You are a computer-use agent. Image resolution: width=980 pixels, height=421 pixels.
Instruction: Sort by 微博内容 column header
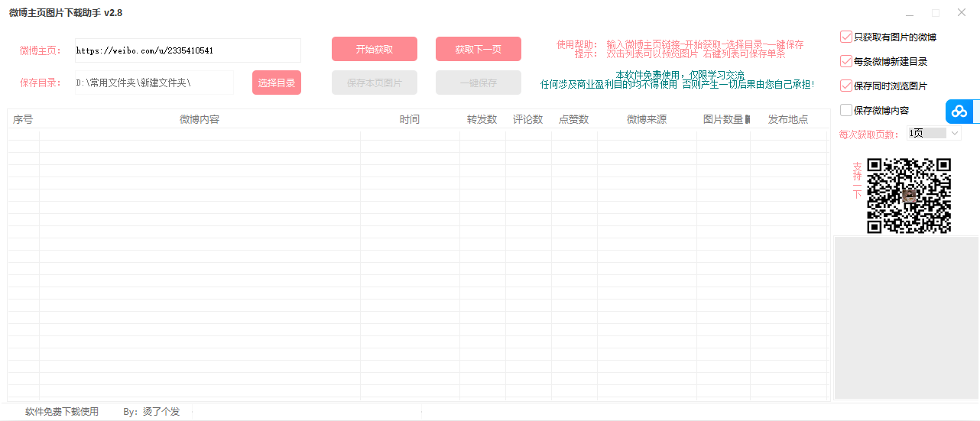(200, 119)
